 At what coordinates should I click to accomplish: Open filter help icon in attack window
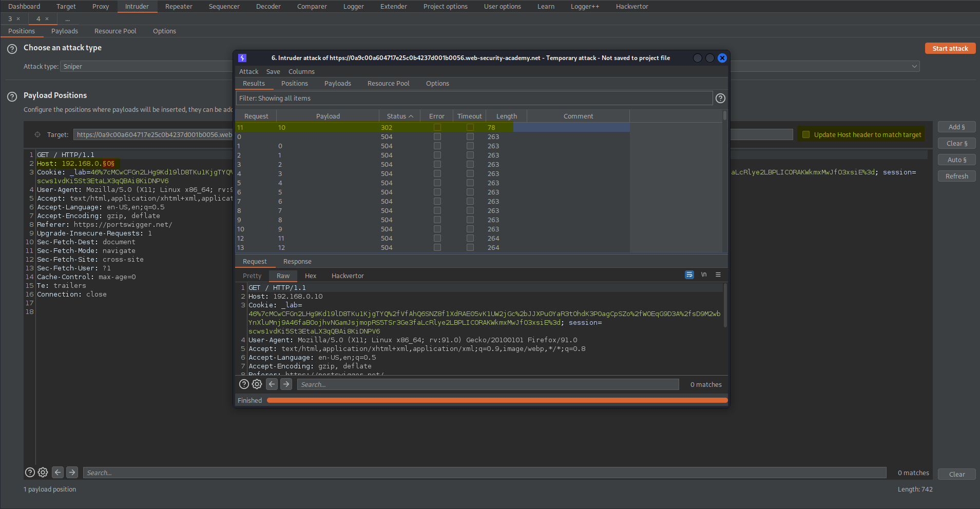coord(720,99)
